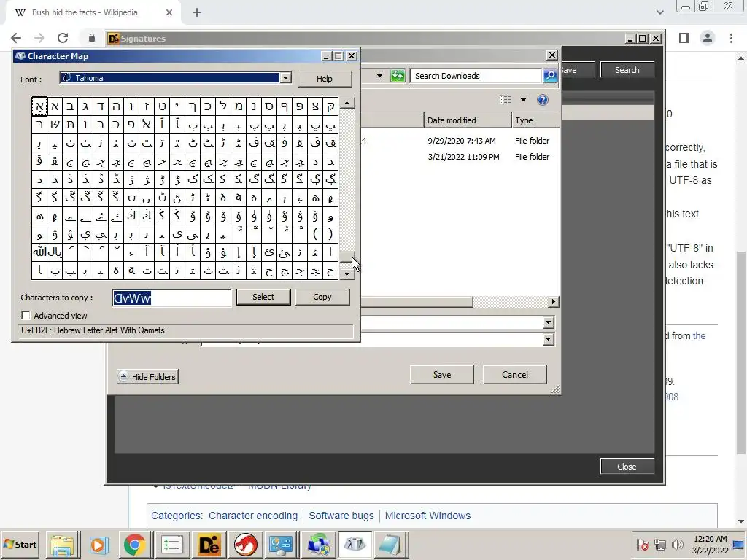Switch to Character Map in taskbar
Viewport: 747px width, 560px height.
(x=355, y=545)
